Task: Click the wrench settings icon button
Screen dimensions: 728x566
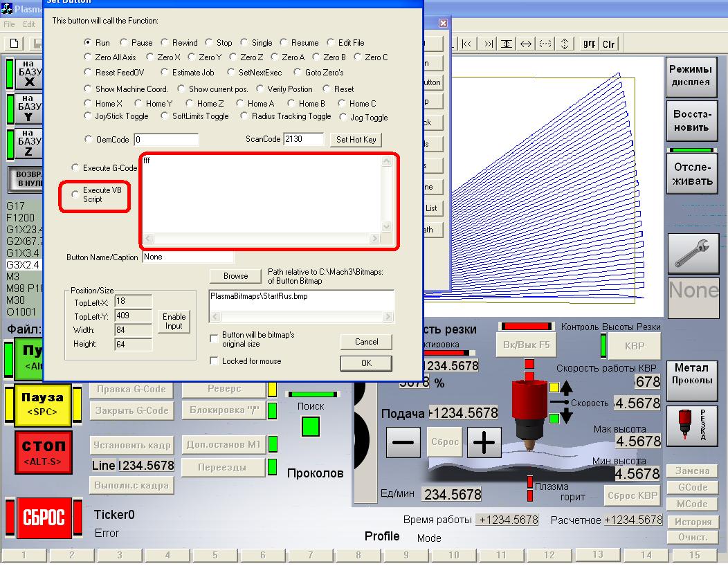Action: point(692,253)
